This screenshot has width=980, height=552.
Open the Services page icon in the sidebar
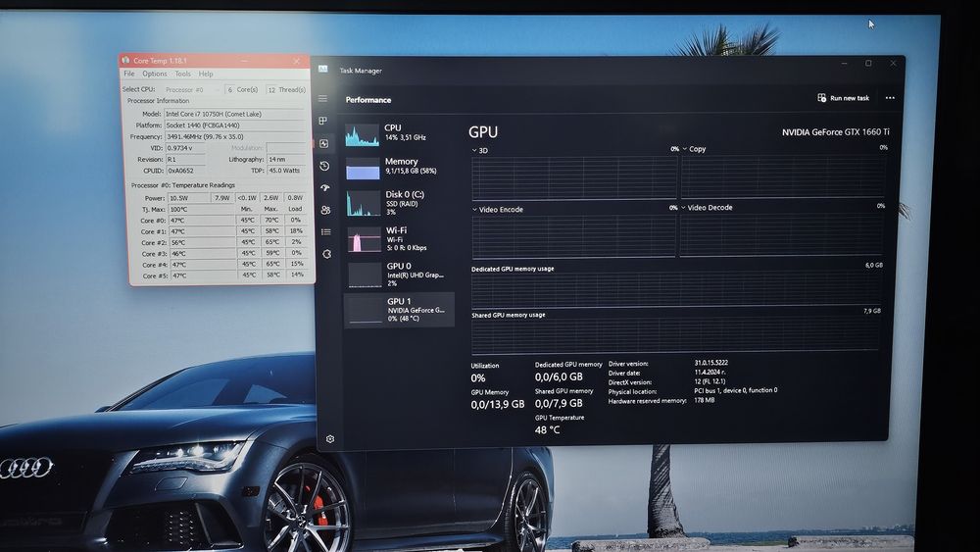tap(327, 254)
